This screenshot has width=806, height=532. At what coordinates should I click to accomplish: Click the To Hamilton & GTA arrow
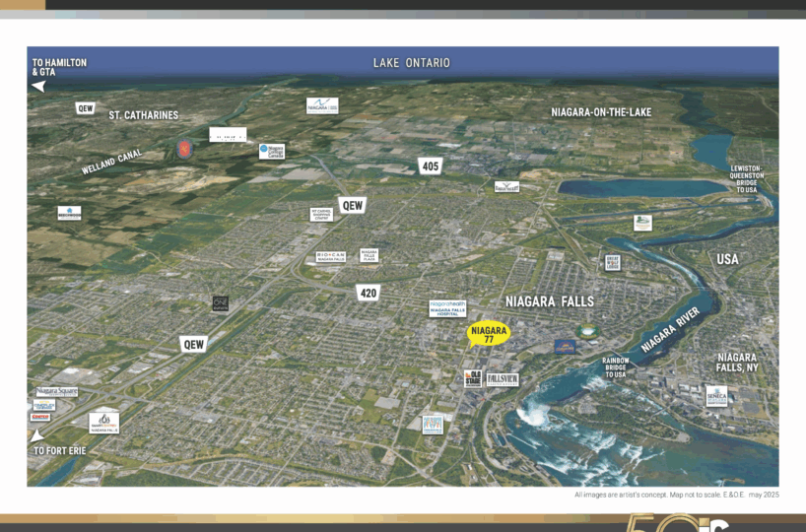click(x=39, y=86)
